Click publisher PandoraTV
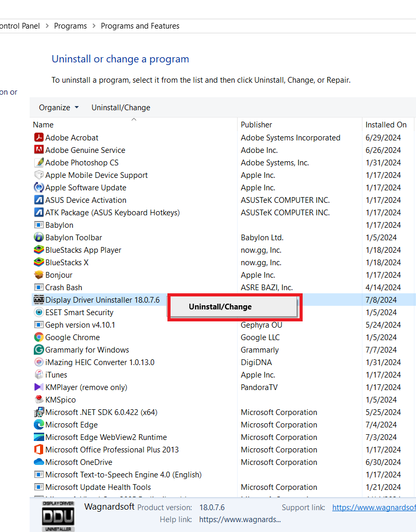416x532 pixels. pos(259,387)
